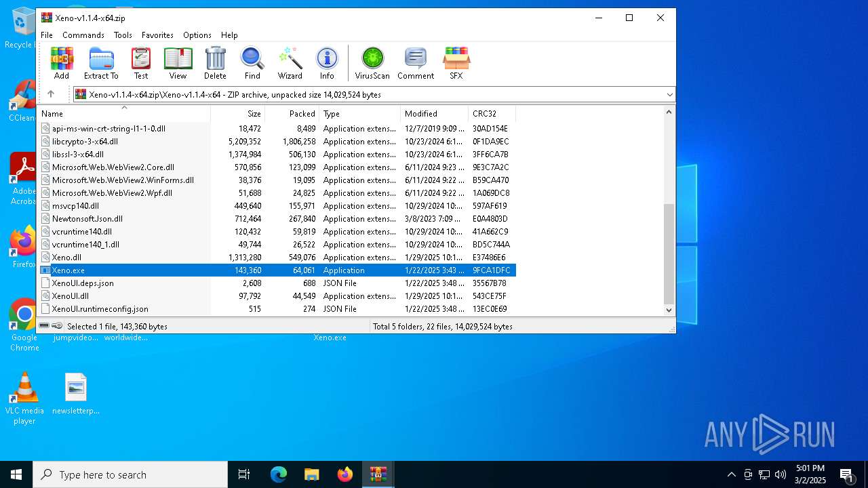
Task: Select vcruntime140_1.dll file
Action: coord(85,245)
